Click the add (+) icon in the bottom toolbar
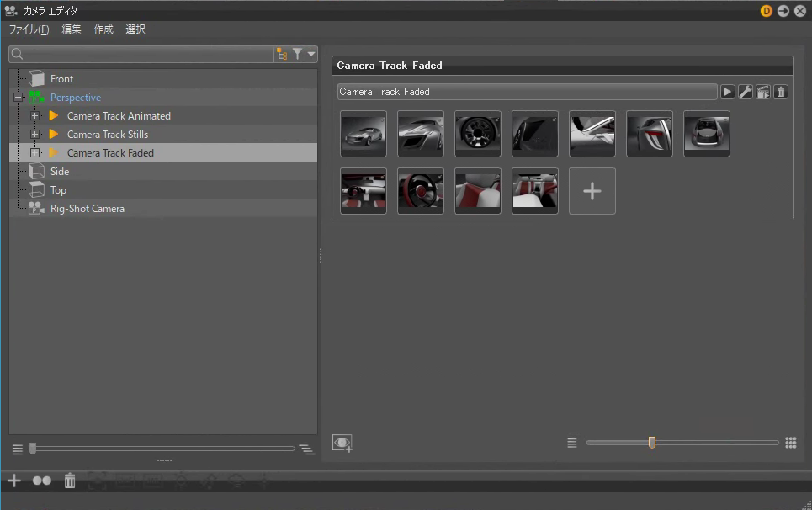 pos(14,481)
